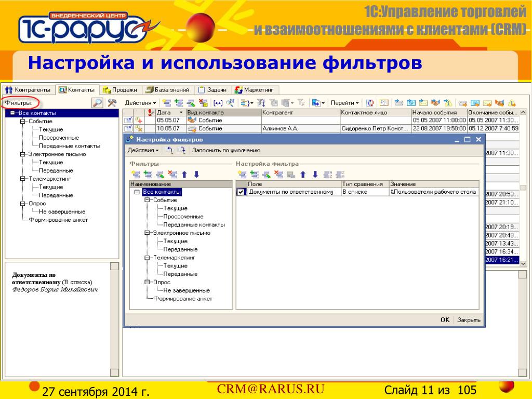The height and width of the screenshot is (399, 532).
Task: Switch to the Контакты tab
Action: coord(77,90)
